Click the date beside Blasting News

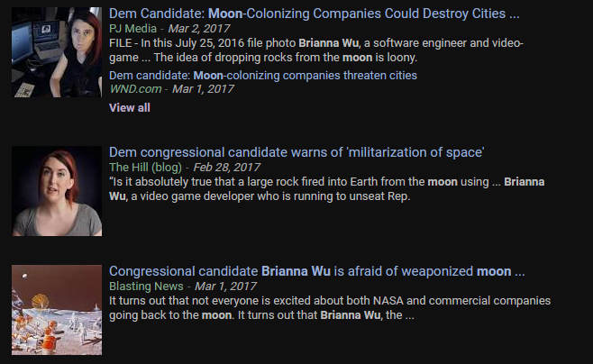pos(225,287)
